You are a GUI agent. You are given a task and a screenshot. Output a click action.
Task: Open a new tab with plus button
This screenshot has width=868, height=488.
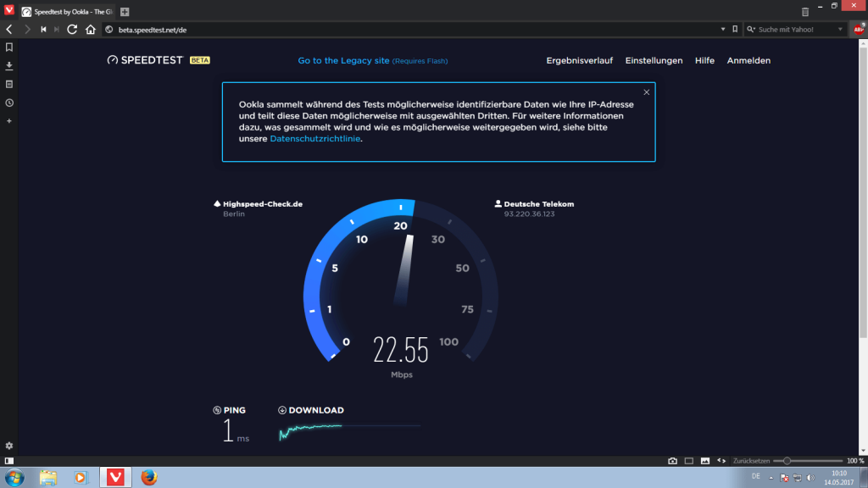point(125,12)
